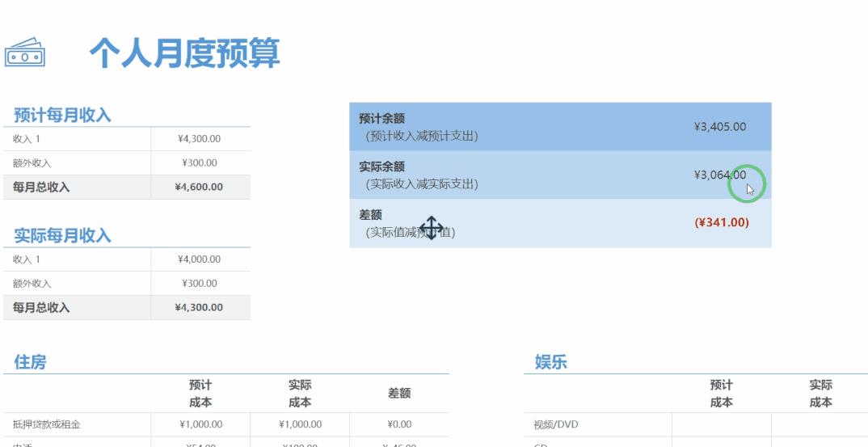Viewport: 868px width, 447px height.
Task: Click the money bills icon beside the title
Action: 24,53
